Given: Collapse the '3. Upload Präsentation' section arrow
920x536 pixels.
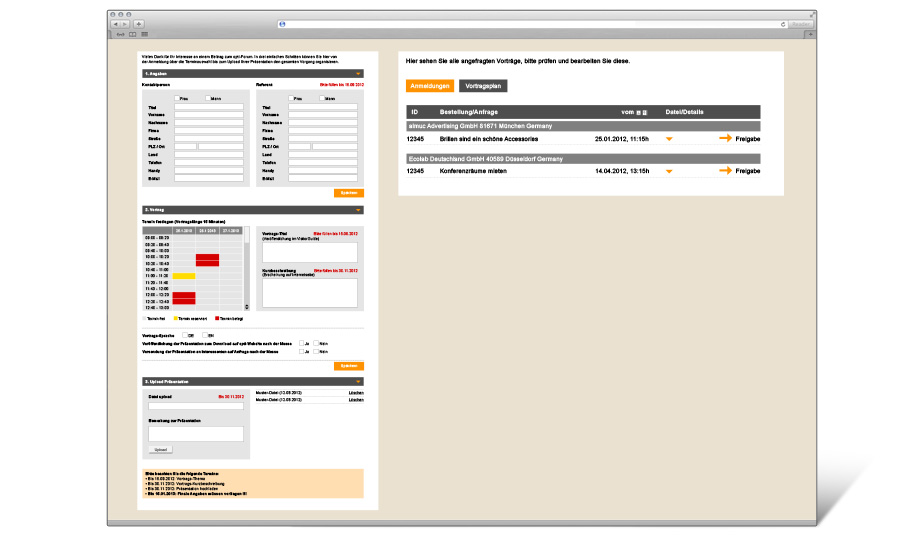Looking at the screenshot, I should tap(358, 382).
